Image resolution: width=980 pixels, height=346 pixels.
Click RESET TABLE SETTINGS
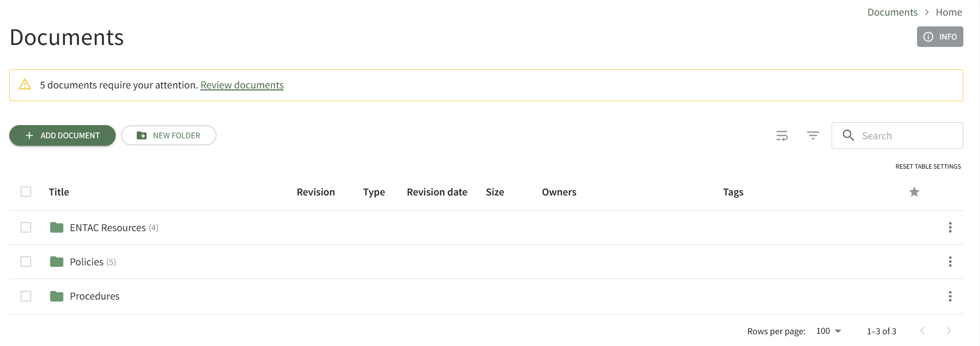click(928, 167)
